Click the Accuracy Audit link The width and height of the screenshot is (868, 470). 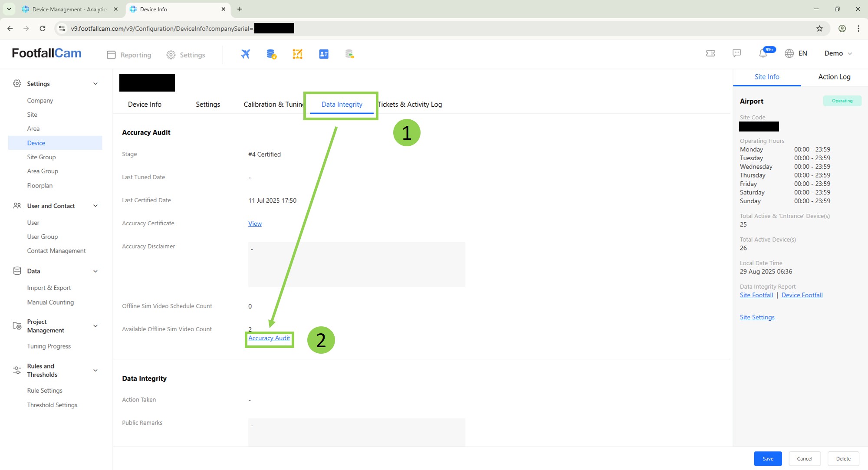tap(269, 338)
